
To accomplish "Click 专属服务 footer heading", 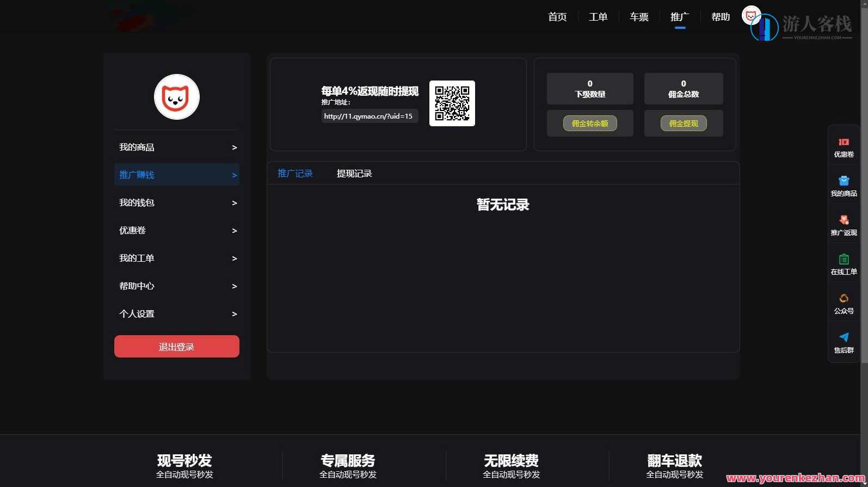I will pos(348,461).
